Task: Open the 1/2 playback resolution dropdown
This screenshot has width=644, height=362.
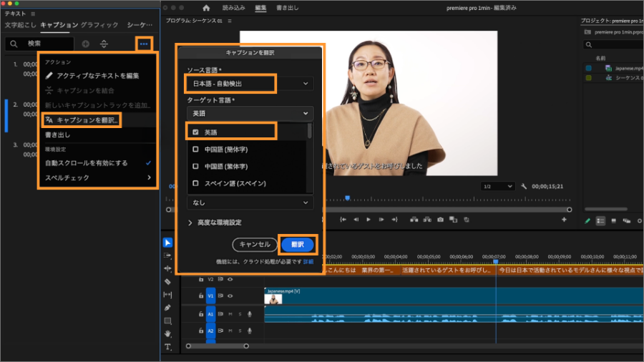Action: pyautogui.click(x=497, y=186)
